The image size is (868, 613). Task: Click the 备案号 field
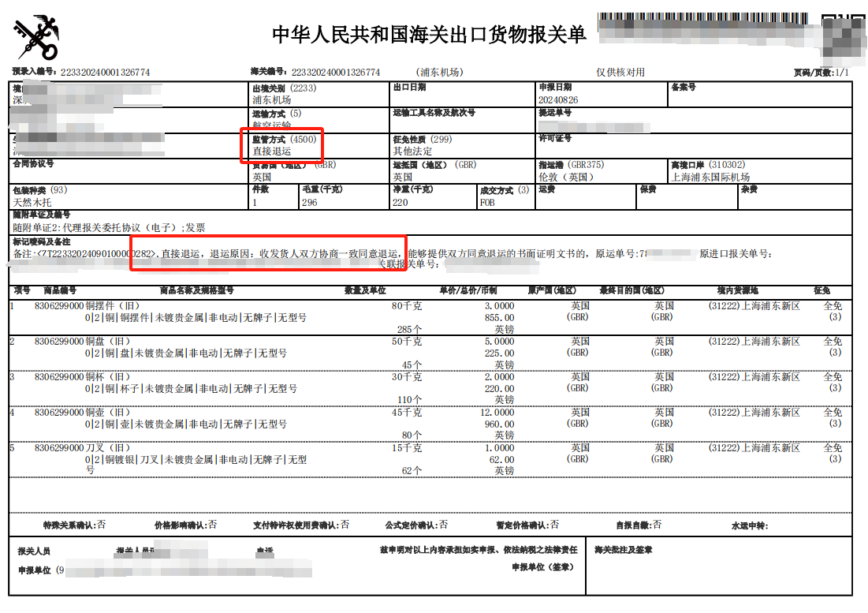coord(759,94)
